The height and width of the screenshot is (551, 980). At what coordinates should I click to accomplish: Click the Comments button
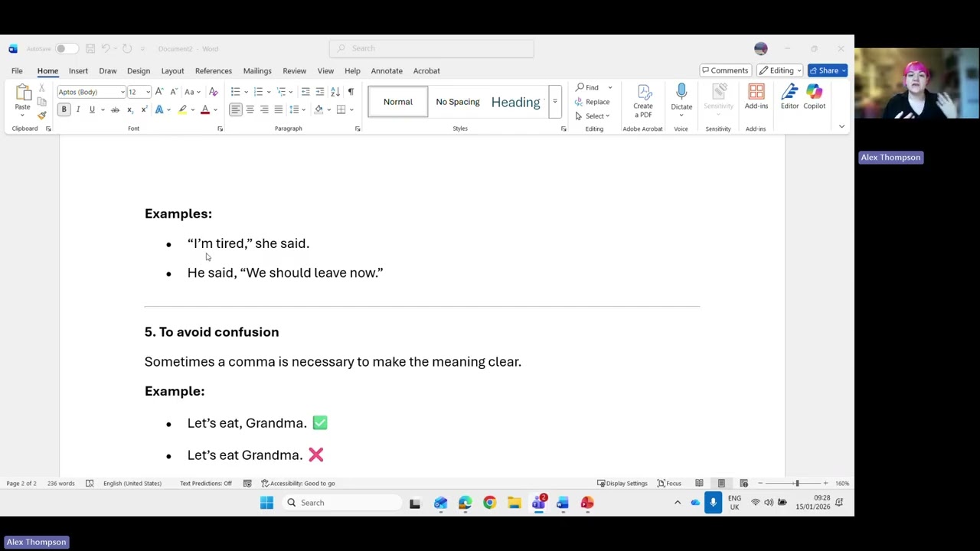tap(724, 70)
